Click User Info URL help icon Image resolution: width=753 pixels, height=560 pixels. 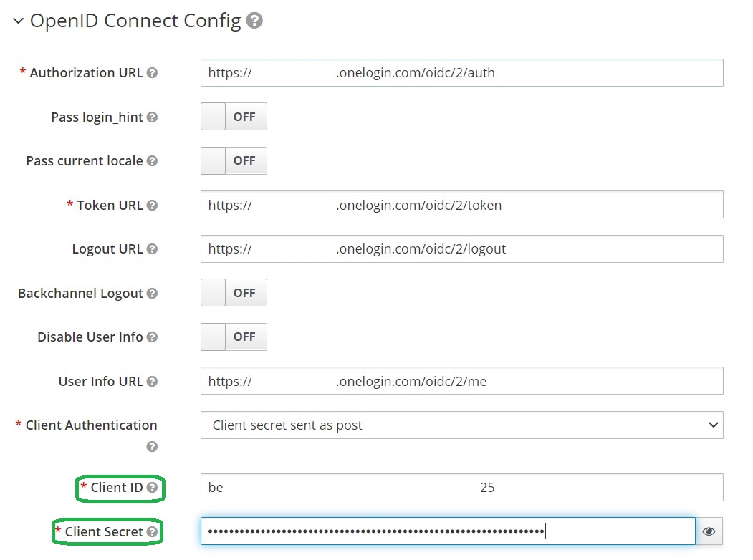point(152,382)
